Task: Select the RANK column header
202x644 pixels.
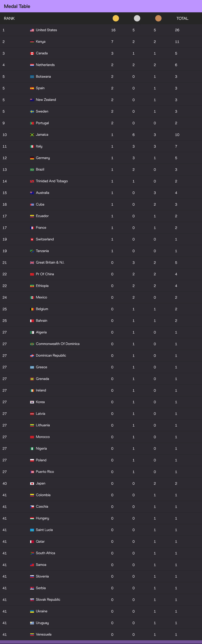Action: pyautogui.click(x=9, y=19)
